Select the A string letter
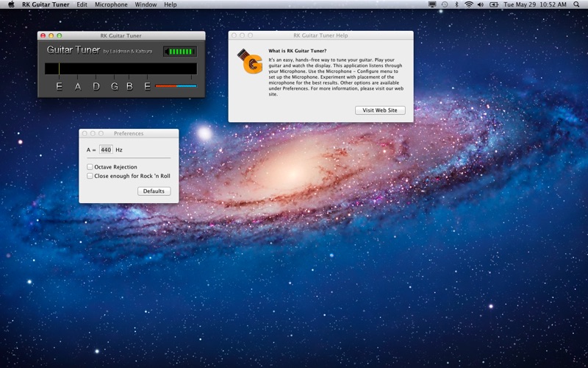 (78, 86)
